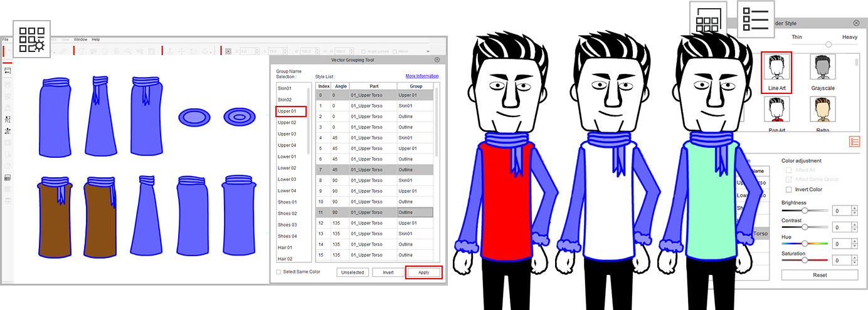Viewport: 868px width, 310px height.
Task: Open the Window menu
Action: (x=80, y=39)
